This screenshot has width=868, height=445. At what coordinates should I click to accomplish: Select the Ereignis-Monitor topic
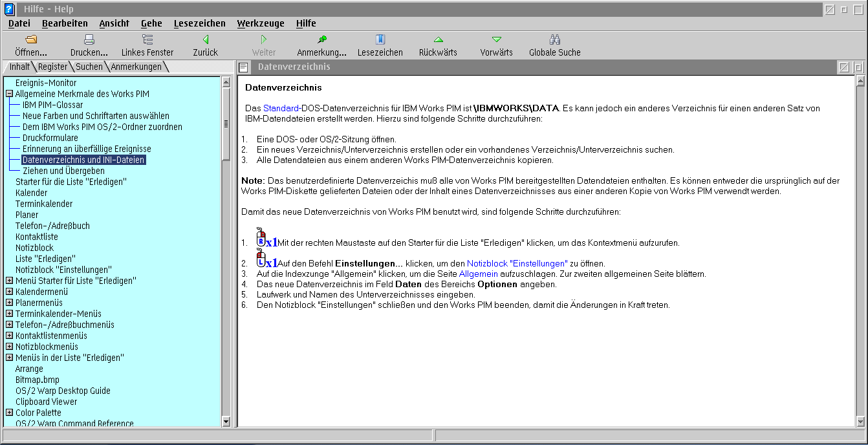[x=46, y=83]
